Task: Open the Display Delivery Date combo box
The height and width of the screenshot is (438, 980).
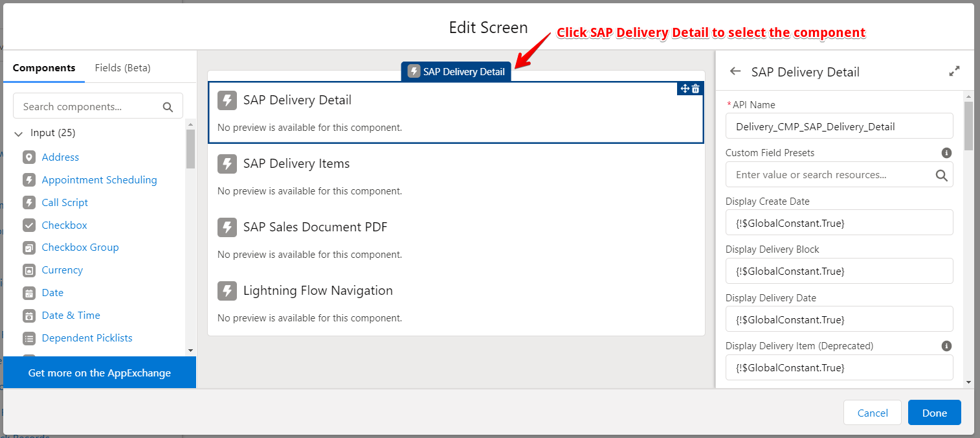Action: pyautogui.click(x=840, y=319)
